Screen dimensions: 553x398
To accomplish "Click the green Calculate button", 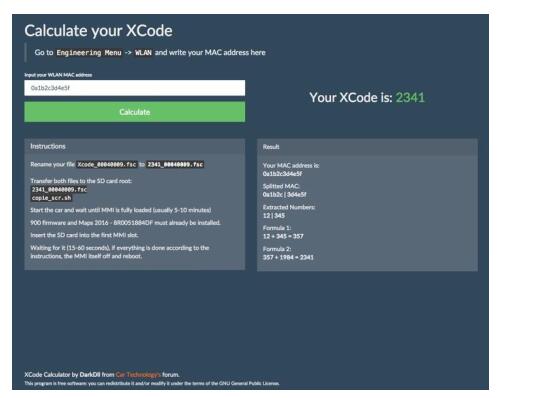I will tap(134, 112).
